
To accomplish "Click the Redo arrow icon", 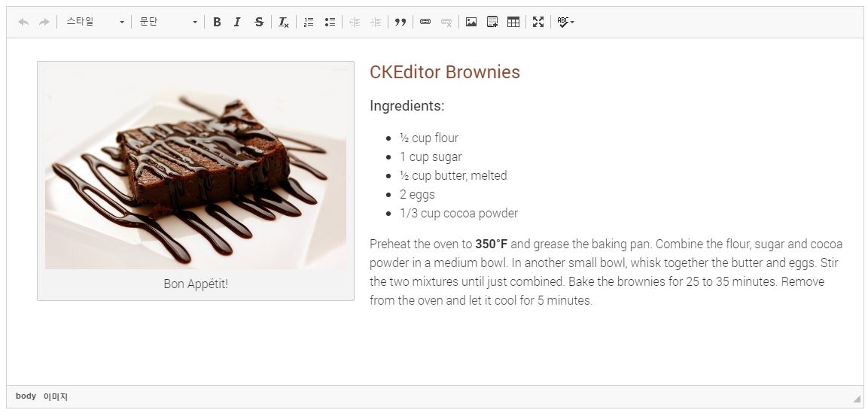I will [x=44, y=22].
